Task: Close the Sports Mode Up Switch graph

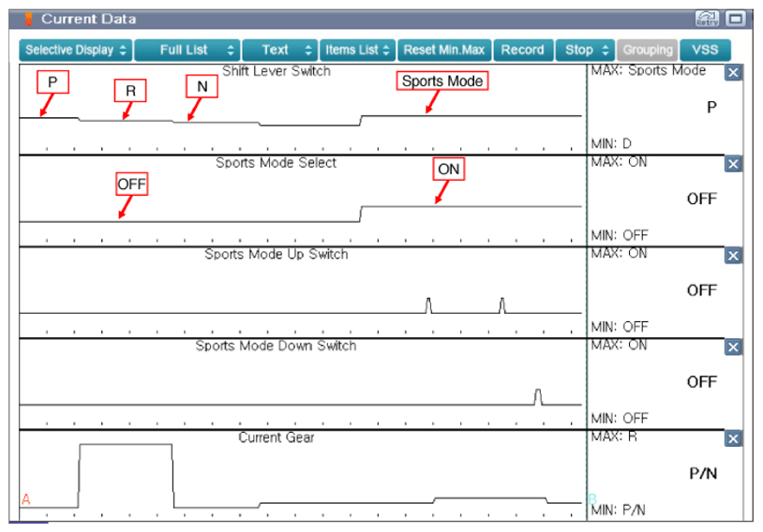Action: click(x=733, y=256)
